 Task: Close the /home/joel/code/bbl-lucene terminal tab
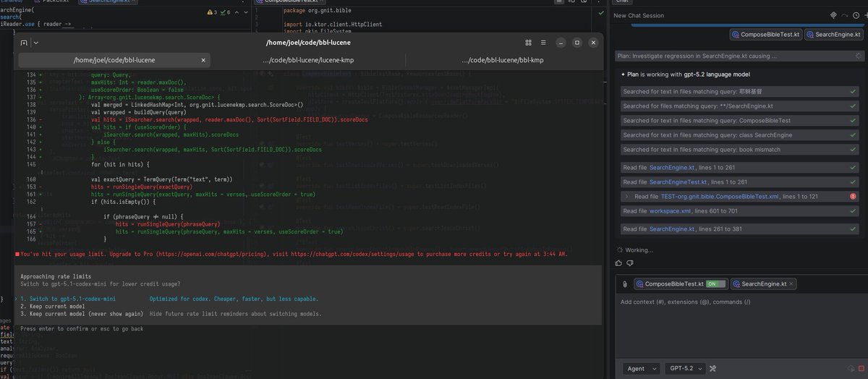pos(203,60)
